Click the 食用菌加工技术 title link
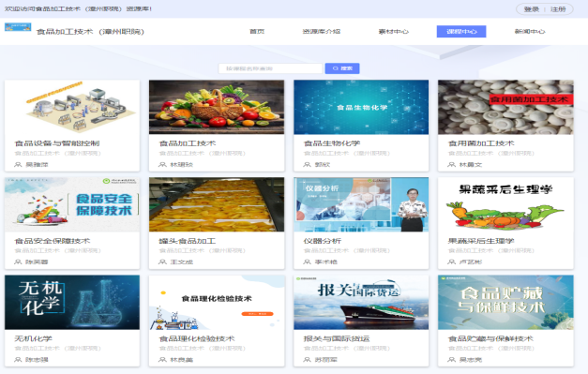Viewport: 588px width, 374px height. tap(481, 143)
